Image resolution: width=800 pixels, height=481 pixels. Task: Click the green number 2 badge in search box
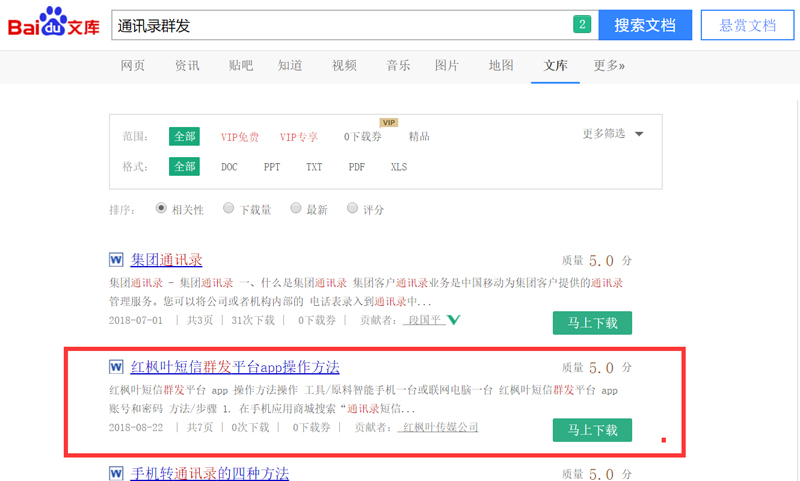(x=581, y=25)
